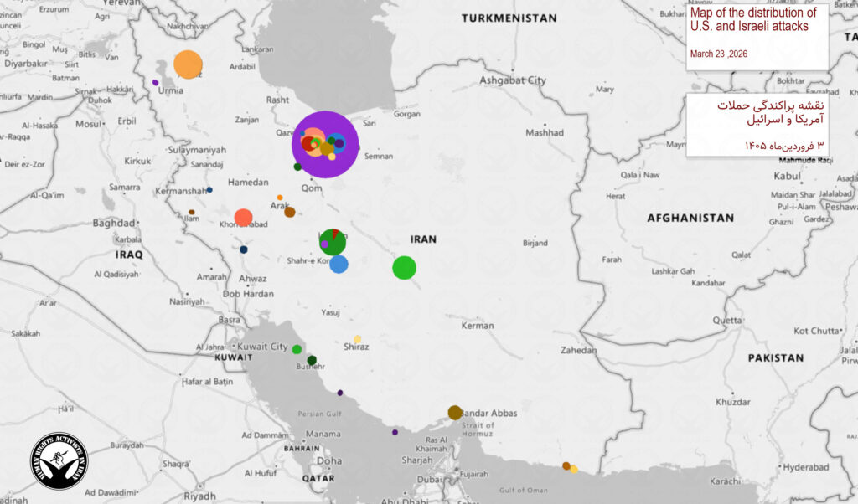Click the dark green dot at Bushehr
Viewport: 858px width, 504px height.
point(312,360)
